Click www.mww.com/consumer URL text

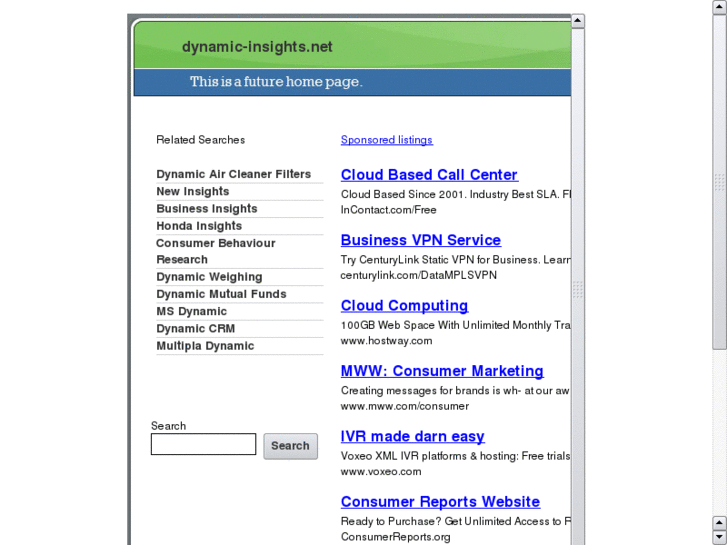point(404,406)
